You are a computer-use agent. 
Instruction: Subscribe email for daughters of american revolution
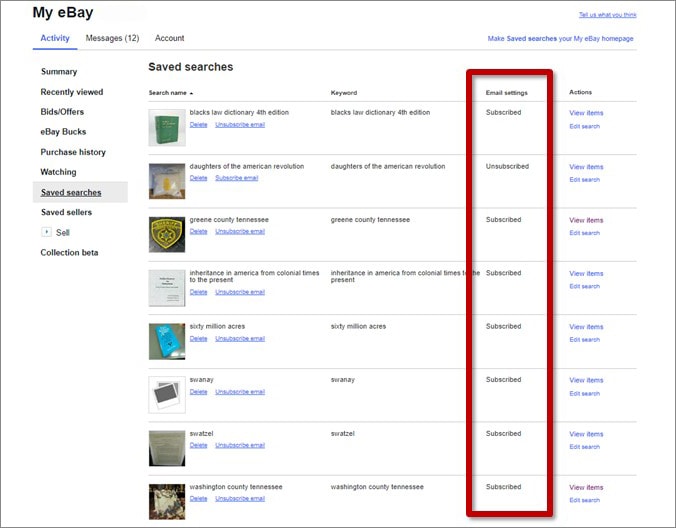pyautogui.click(x=236, y=178)
